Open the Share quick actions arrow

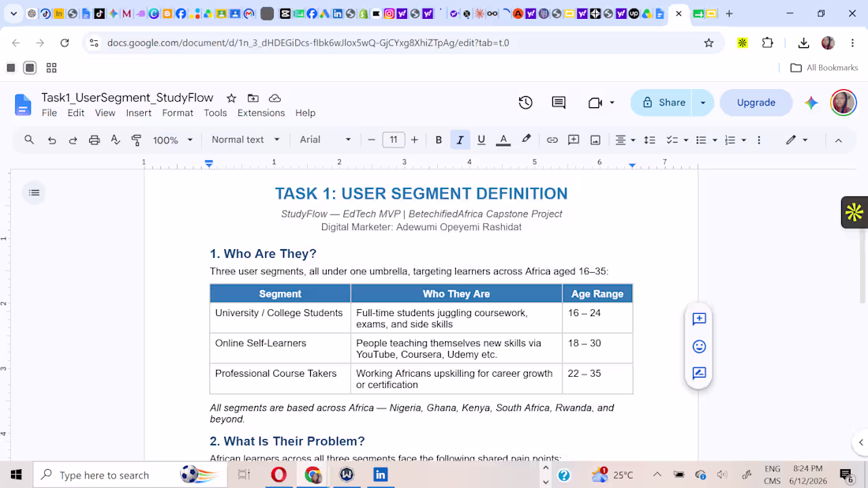[703, 102]
